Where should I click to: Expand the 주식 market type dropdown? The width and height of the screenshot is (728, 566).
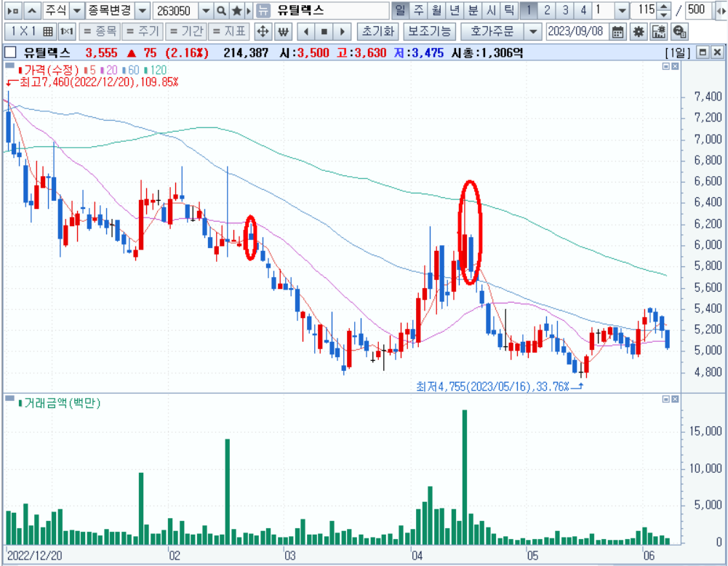[78, 10]
